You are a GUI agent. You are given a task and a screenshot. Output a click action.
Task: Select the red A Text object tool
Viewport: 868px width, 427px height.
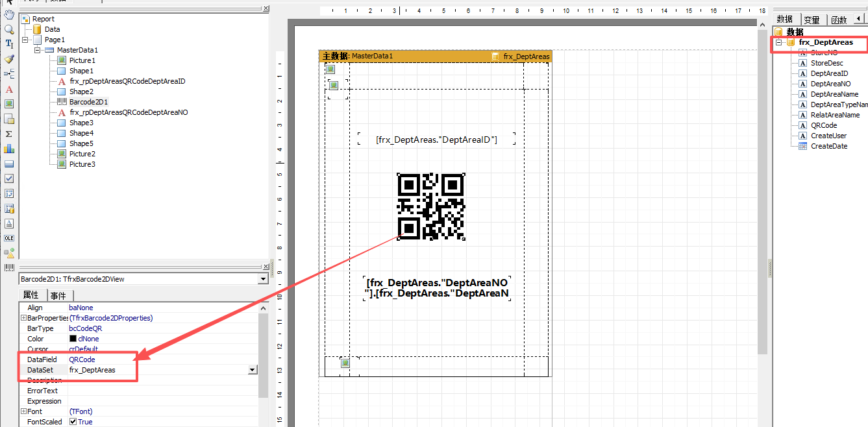[x=9, y=89]
